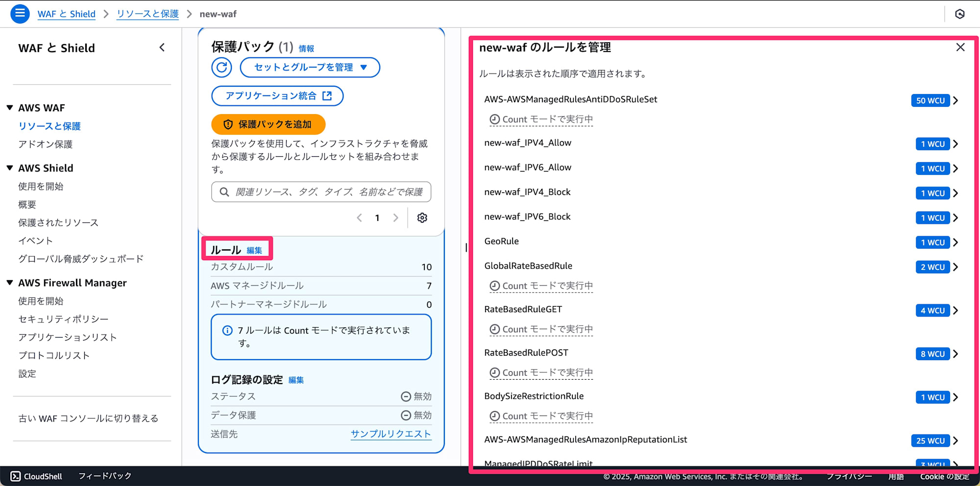Click フィードバック in the footer

(x=105, y=476)
